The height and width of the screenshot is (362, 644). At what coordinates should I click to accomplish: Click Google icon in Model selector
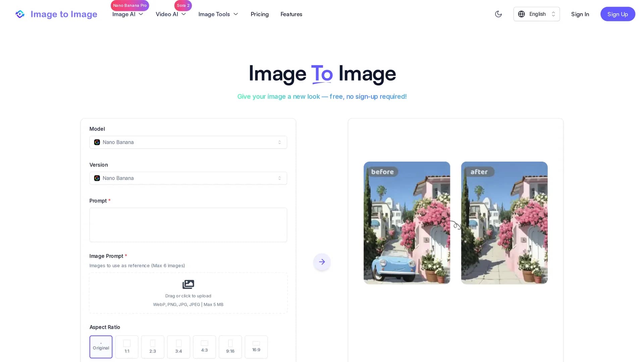click(97, 142)
